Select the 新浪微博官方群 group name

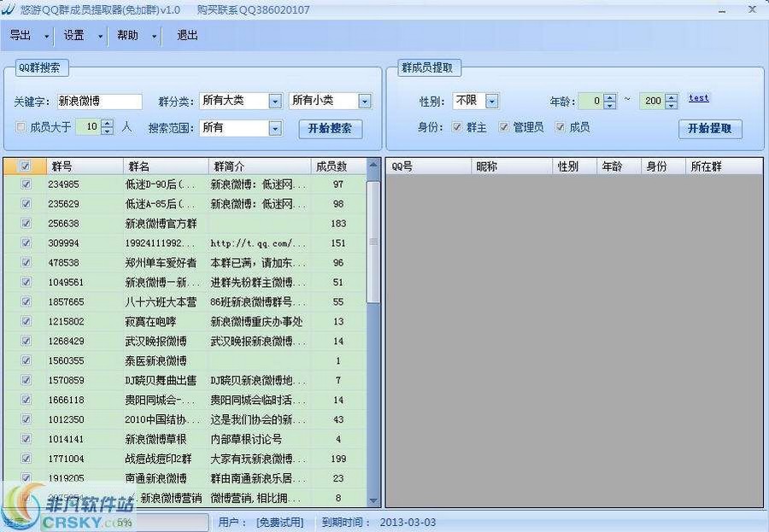point(161,224)
